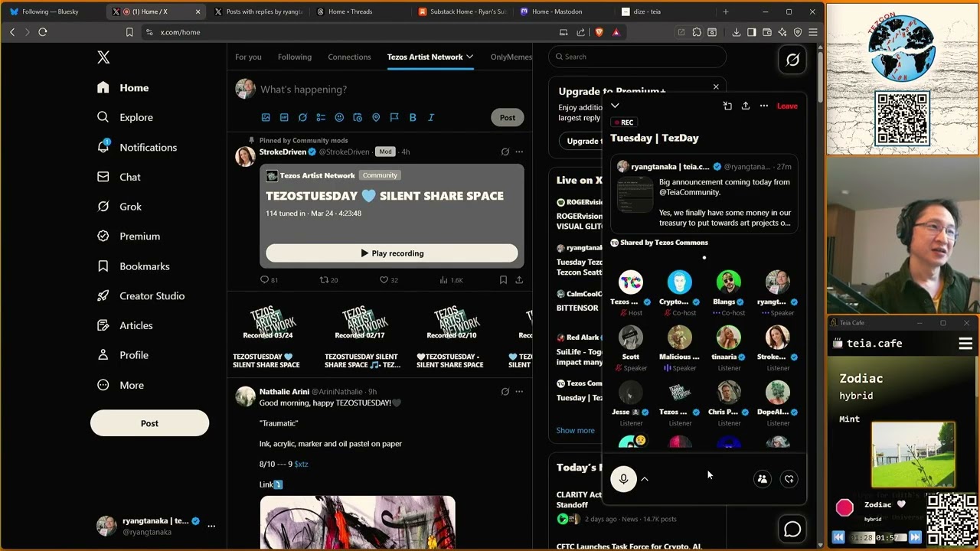This screenshot has width=980, height=551.
Task: Open Brave Wallet icon in toolbar
Action: (x=766, y=32)
